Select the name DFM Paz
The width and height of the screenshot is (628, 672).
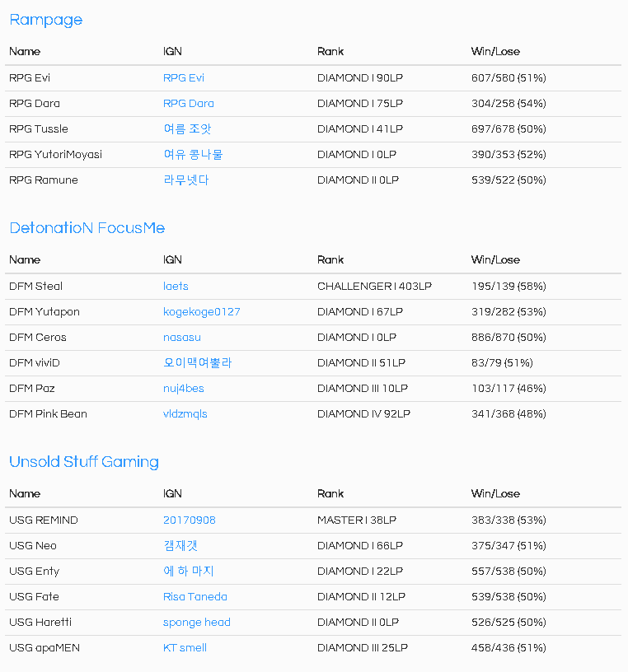(x=32, y=389)
